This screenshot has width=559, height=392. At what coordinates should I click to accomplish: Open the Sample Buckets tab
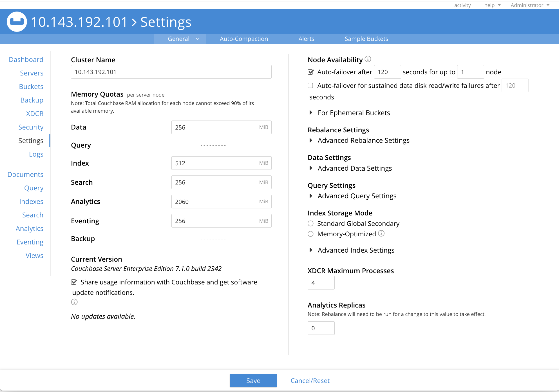[x=366, y=39]
